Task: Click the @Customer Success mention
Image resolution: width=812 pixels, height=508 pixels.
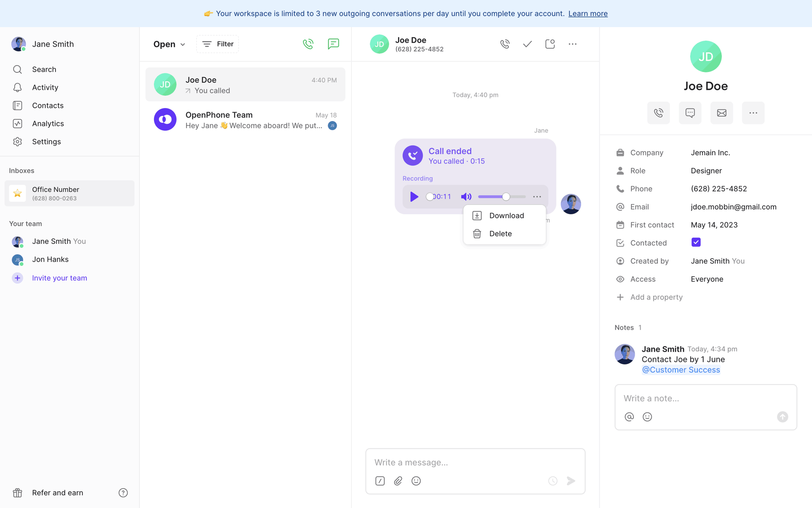Action: pyautogui.click(x=681, y=370)
